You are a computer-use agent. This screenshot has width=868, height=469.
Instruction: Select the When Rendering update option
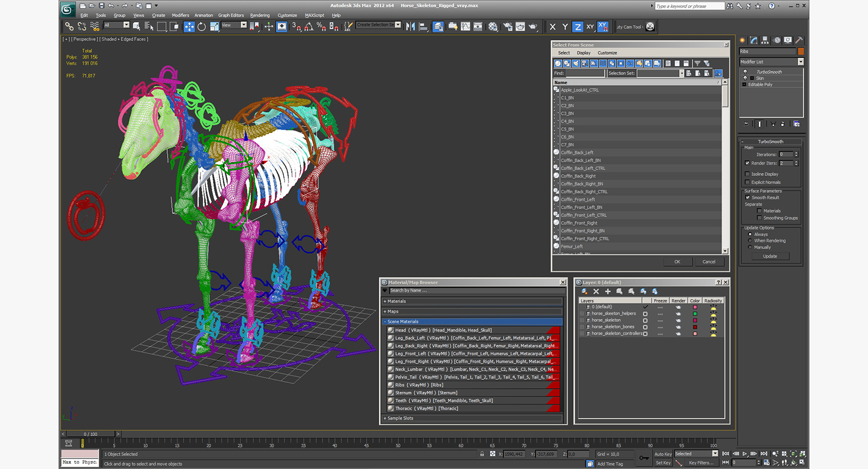point(750,240)
